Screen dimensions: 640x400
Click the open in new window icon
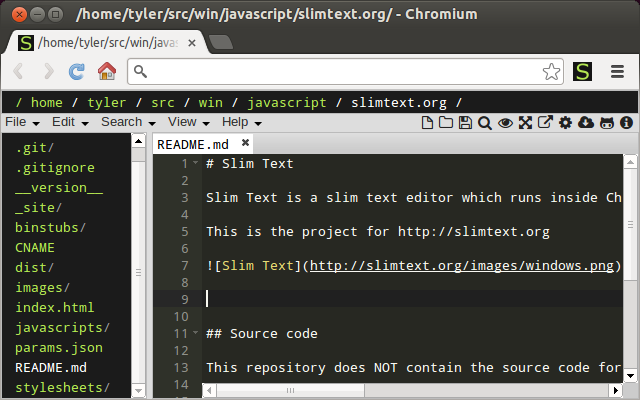[545, 123]
